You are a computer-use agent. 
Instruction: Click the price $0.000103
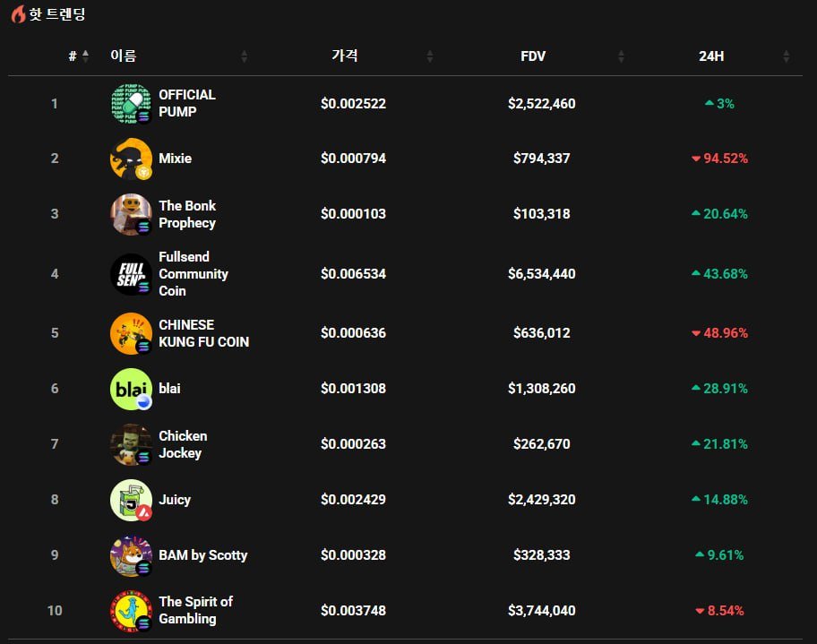[353, 214]
